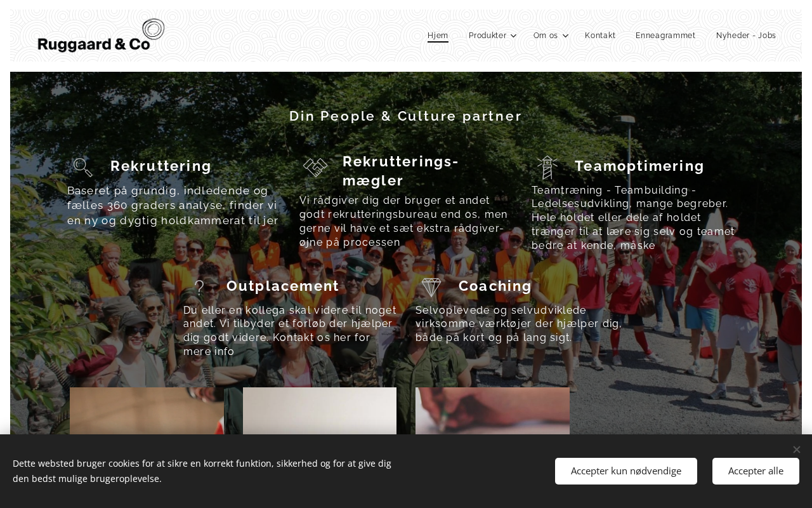Screen dimensions: 812x508
Task: Open the Kontakt menu item
Action: point(600,36)
